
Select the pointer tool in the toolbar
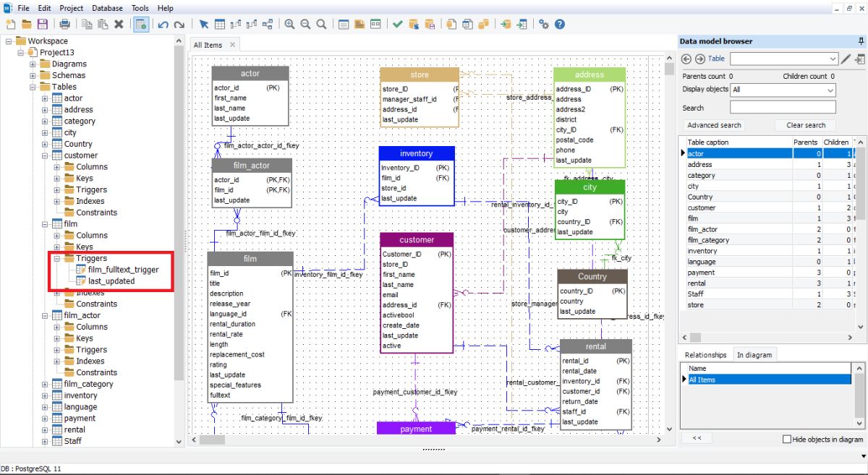[203, 24]
